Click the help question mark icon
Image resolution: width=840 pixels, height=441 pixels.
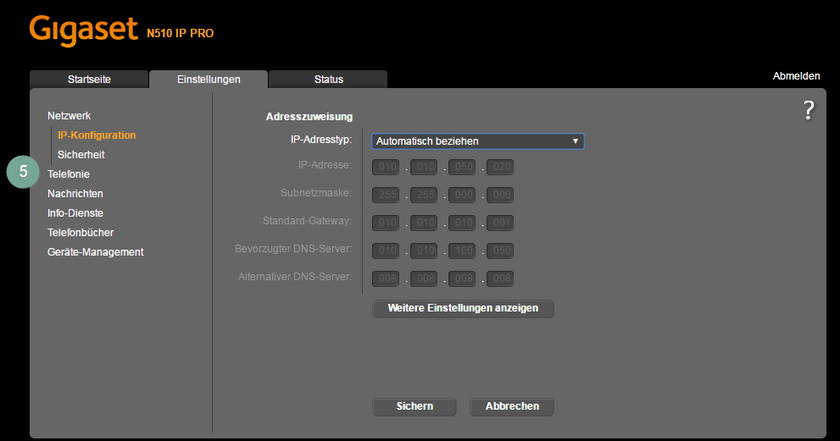click(x=809, y=111)
